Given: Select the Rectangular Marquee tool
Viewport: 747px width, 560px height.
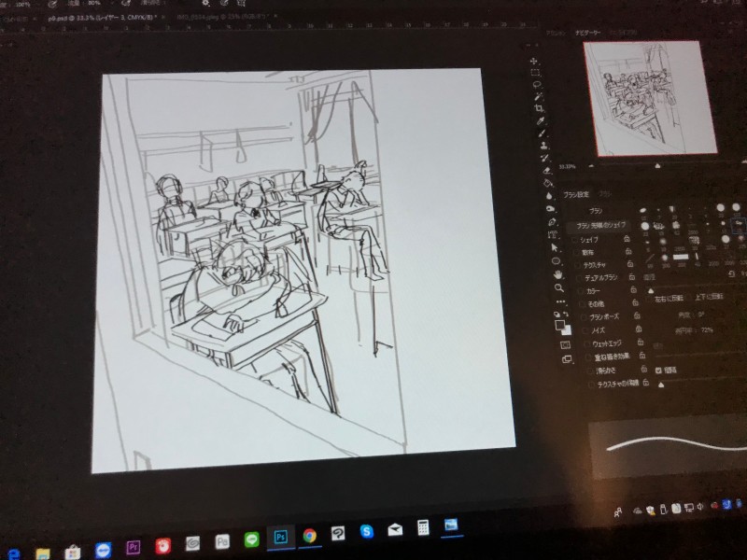Looking at the screenshot, I should pos(535,73).
